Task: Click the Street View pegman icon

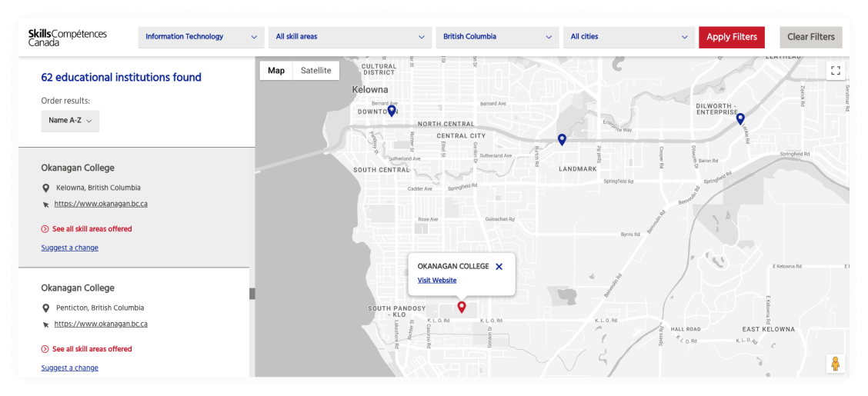Action: coord(835,363)
